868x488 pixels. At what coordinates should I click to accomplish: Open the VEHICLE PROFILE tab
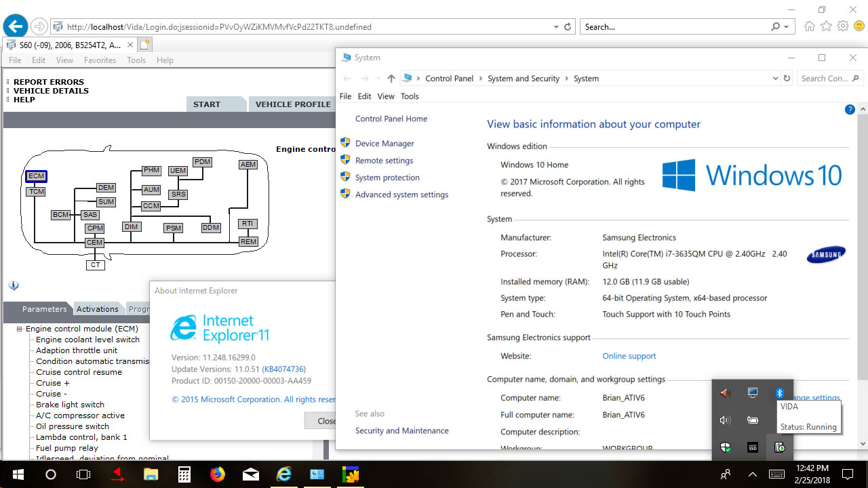point(293,104)
